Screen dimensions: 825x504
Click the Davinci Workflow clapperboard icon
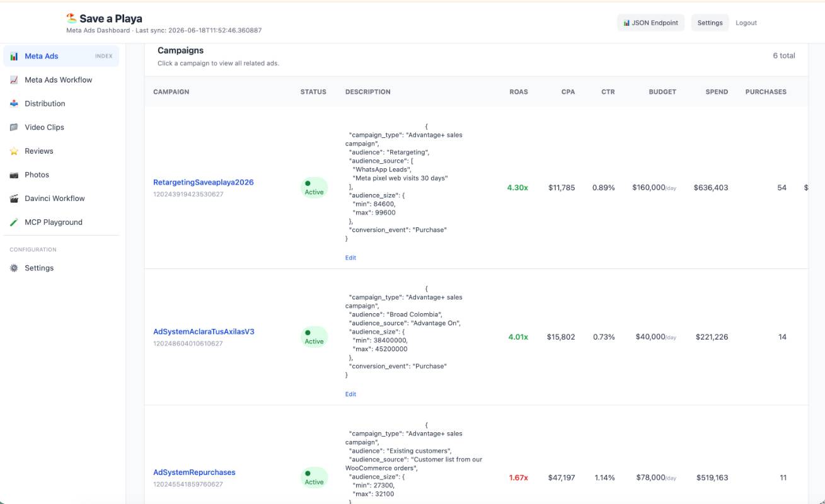(x=14, y=198)
